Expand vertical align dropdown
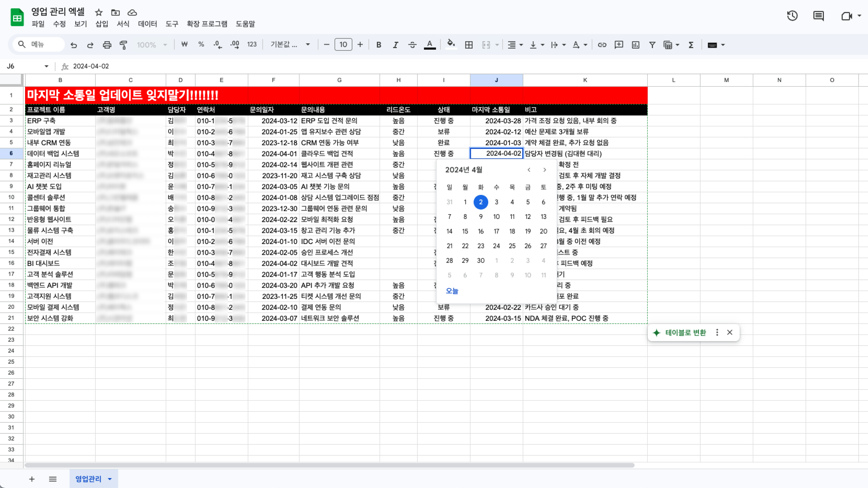Image resolution: width=868 pixels, height=488 pixels. point(542,45)
